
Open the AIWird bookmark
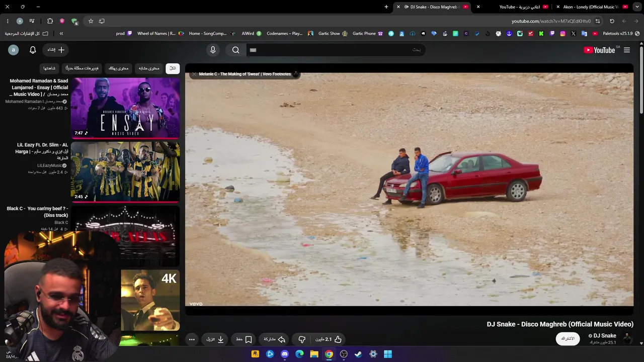(252, 34)
